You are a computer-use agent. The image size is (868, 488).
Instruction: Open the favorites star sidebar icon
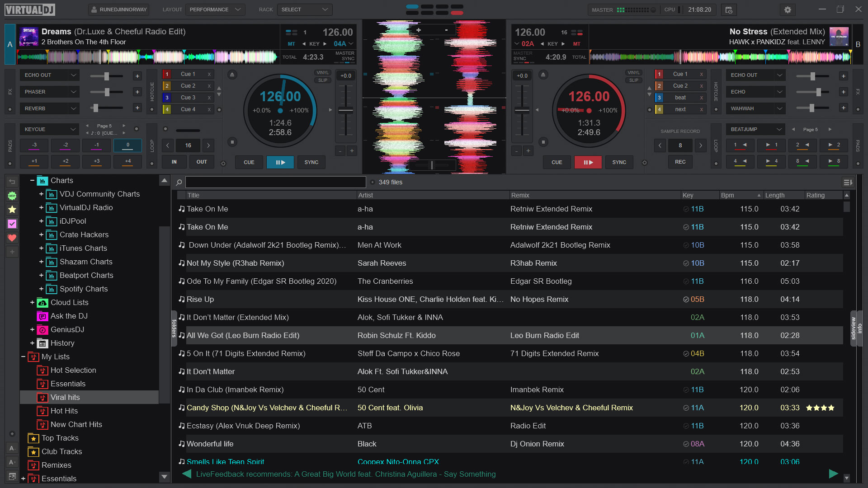pyautogui.click(x=12, y=210)
